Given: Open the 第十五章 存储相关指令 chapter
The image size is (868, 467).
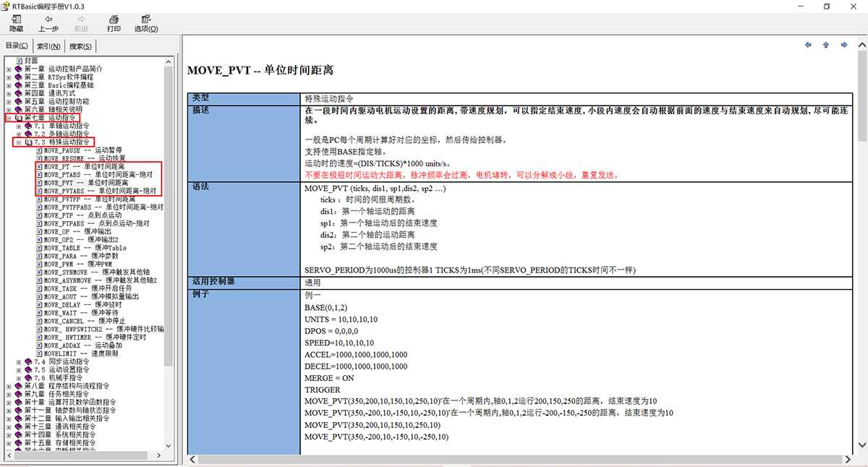Looking at the screenshot, I should click(x=59, y=443).
